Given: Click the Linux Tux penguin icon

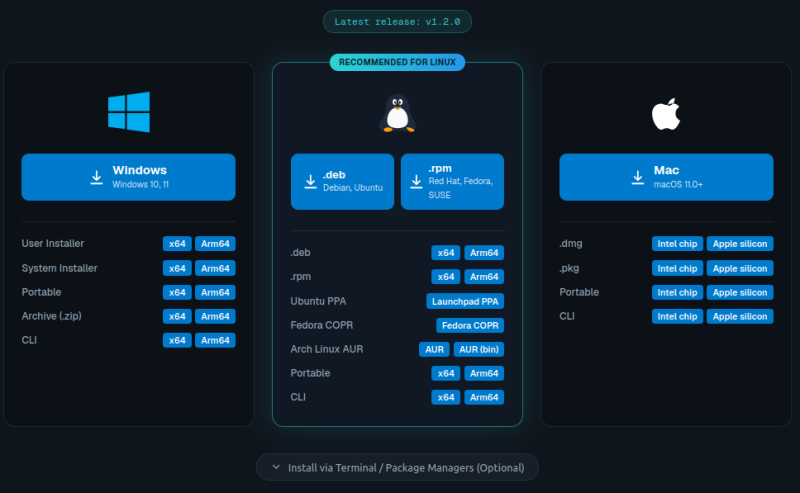Looking at the screenshot, I should click(397, 113).
